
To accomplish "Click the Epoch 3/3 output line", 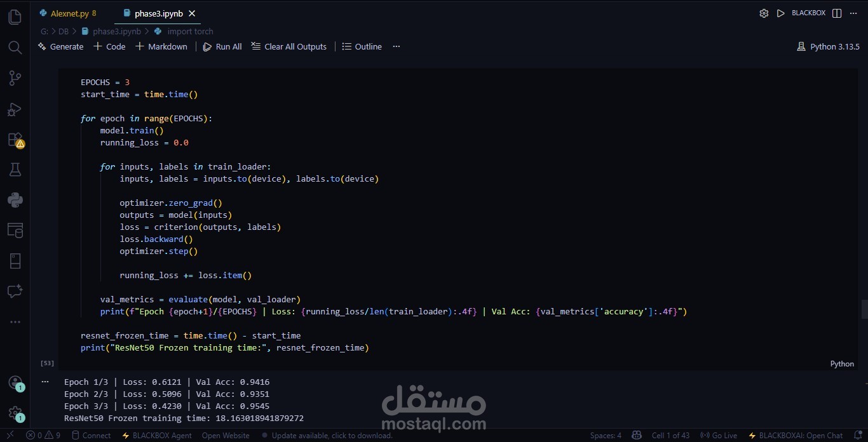I will 166,406.
